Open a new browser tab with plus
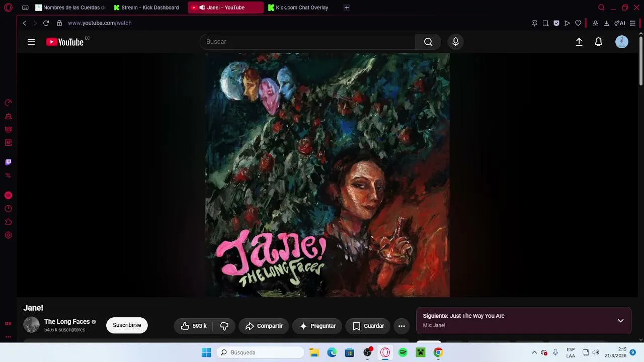This screenshot has width=644, height=362. 347,8
